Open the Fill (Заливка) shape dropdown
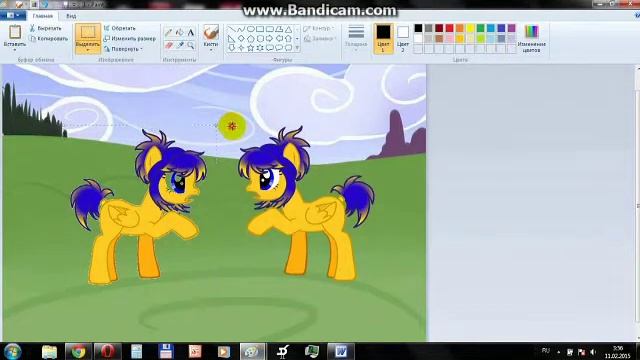The height and width of the screenshot is (360, 640). 320,38
